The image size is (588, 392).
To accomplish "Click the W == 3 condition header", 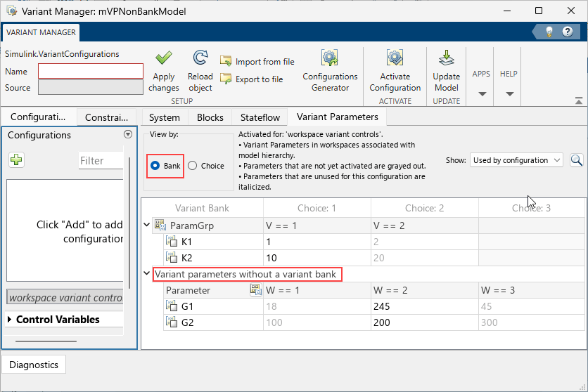I will (x=531, y=291).
